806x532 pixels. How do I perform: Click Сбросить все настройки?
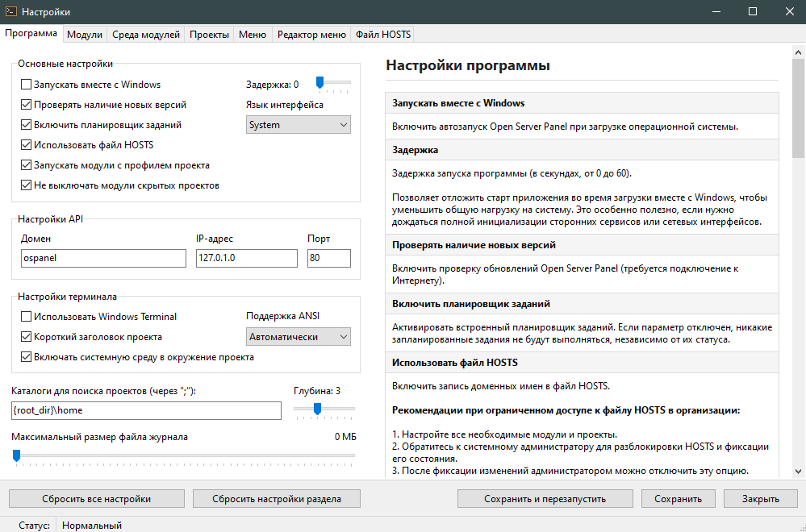(x=96, y=498)
